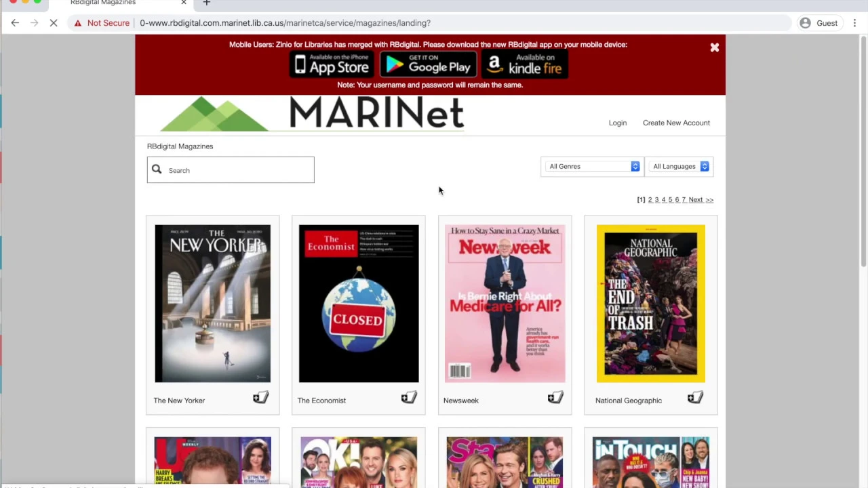Open the Guest profile menu

point(818,23)
